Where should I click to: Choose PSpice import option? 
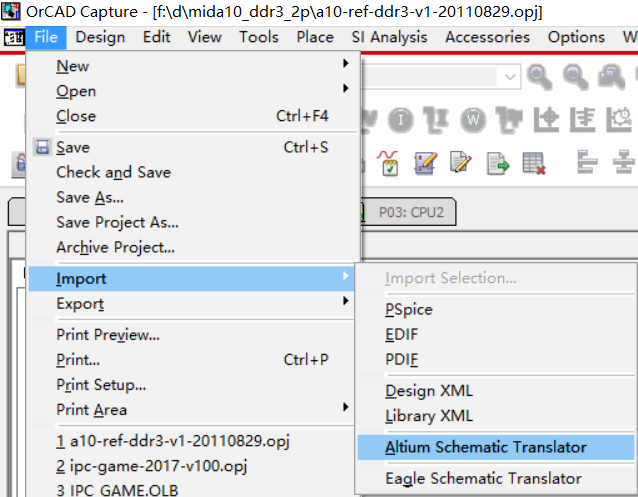point(496,309)
